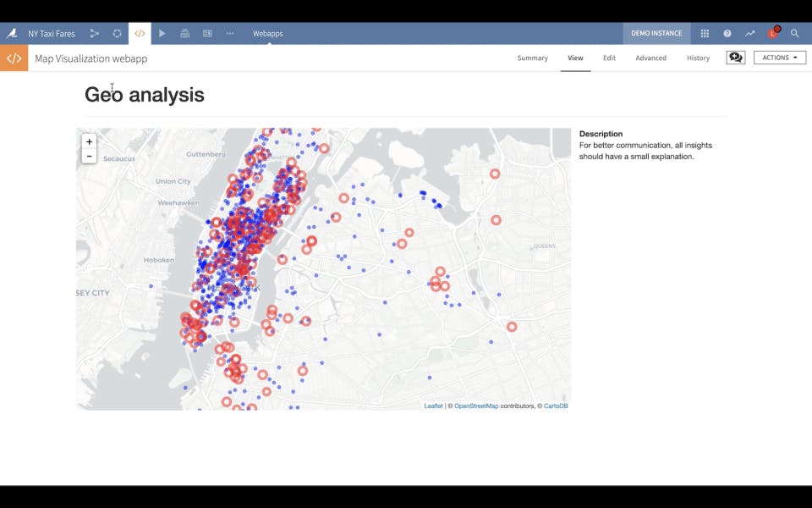Open the discussions chat bubble button
812x508 pixels.
click(x=735, y=58)
